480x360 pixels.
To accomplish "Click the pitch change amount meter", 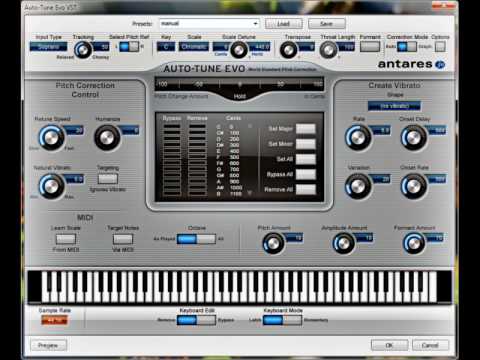I will [239, 84].
